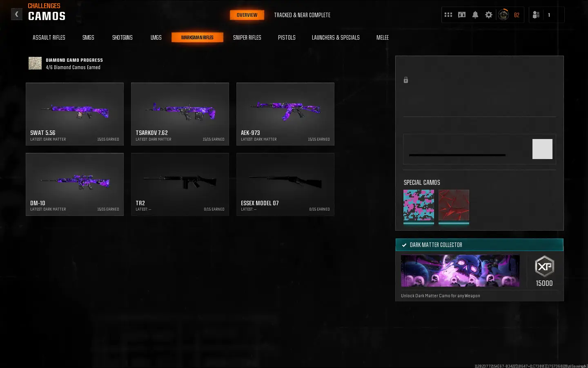Switch to the Overview tab

coord(247,15)
